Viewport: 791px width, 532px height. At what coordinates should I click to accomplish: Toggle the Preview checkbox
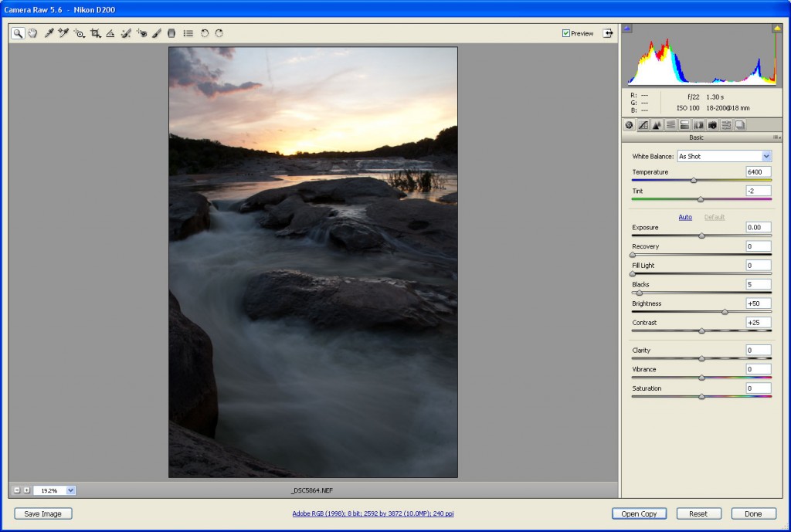(x=566, y=33)
